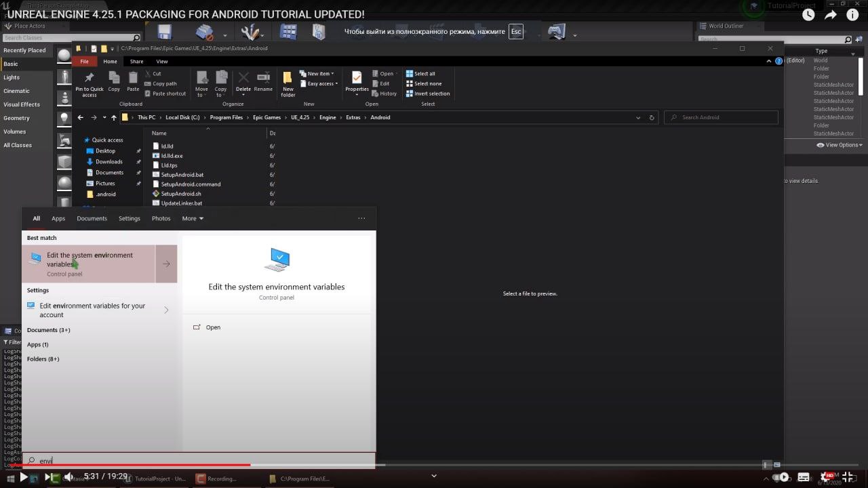
Task: Click the Rename icon in the ribbon
Action: [263, 78]
